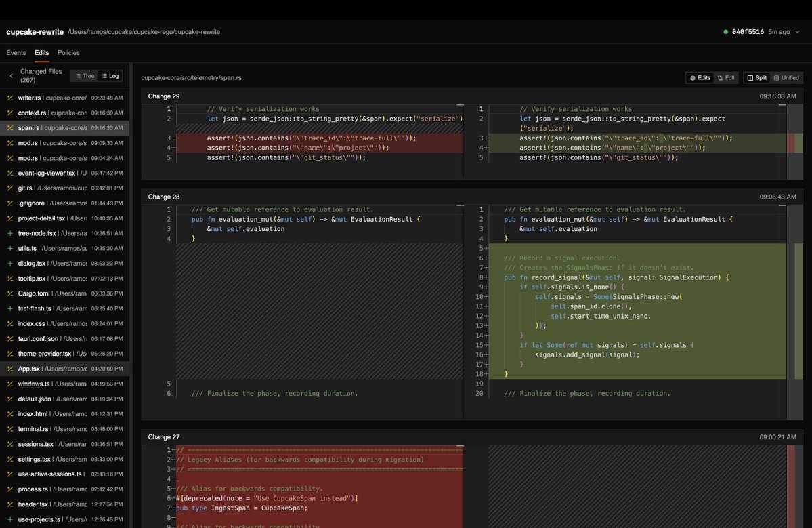The height and width of the screenshot is (528, 812).
Task: Click the modified icon beside index.html
Action: click(x=10, y=414)
